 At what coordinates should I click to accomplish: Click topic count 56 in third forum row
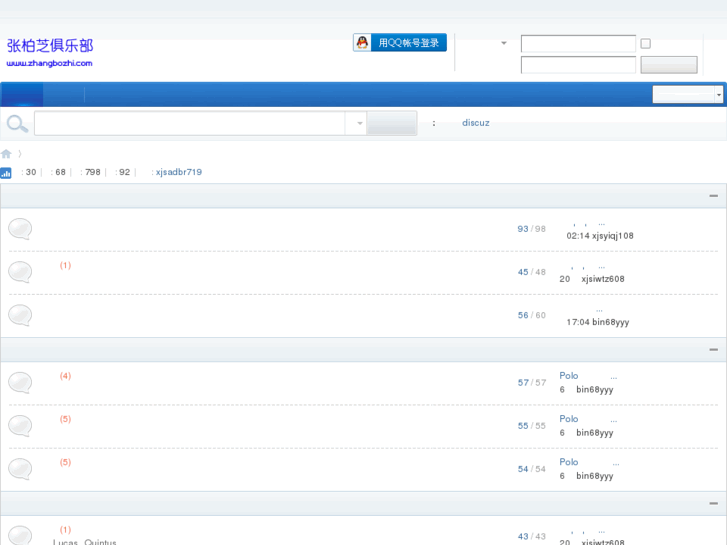(523, 315)
